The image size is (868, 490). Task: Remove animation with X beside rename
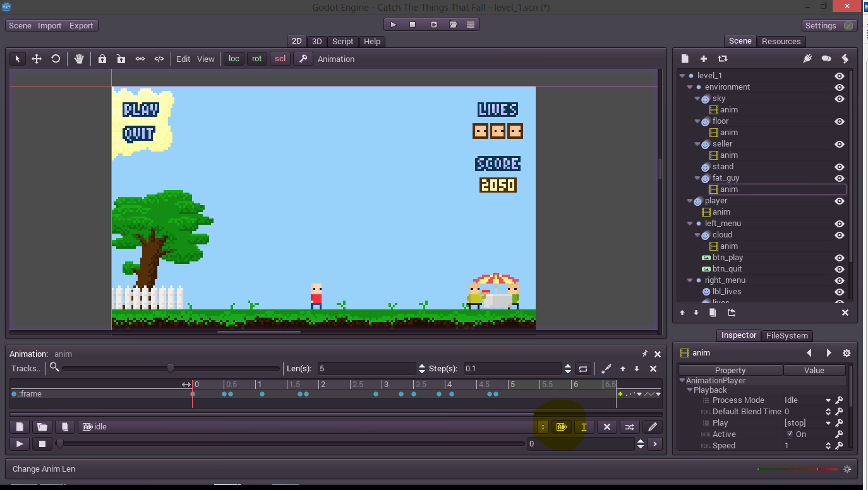coord(607,427)
